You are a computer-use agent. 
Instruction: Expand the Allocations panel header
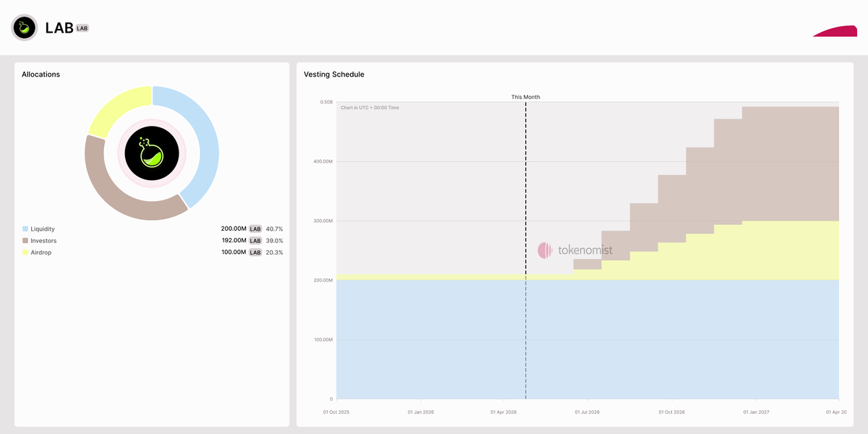(40, 74)
